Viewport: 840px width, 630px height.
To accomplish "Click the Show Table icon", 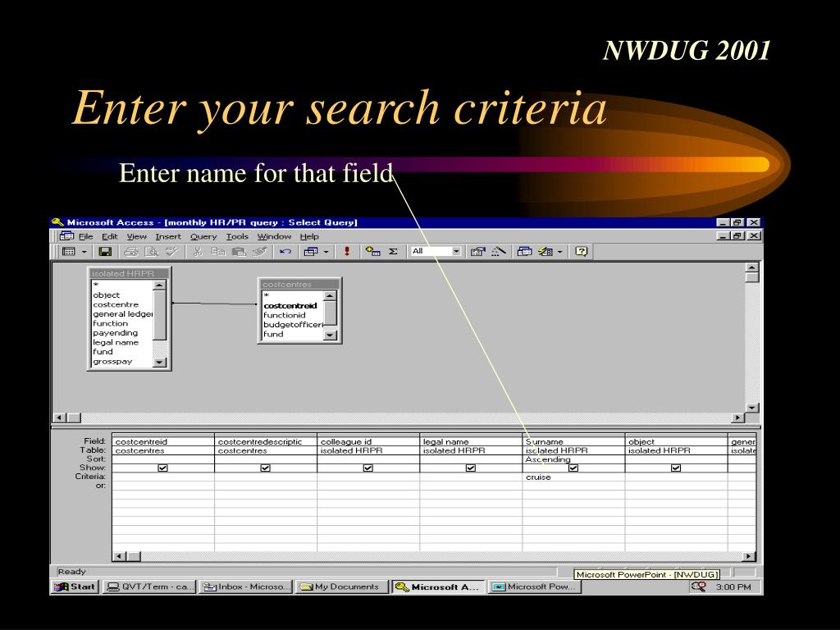I will click(373, 251).
